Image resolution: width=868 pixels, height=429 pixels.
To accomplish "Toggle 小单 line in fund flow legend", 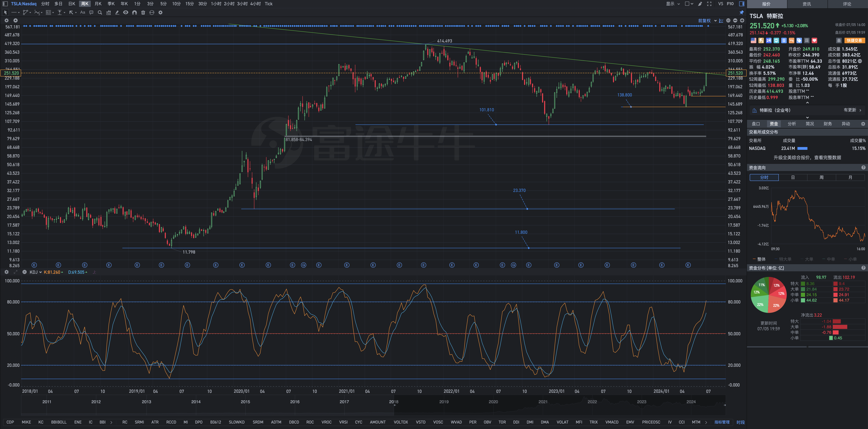I will click(x=850, y=259).
